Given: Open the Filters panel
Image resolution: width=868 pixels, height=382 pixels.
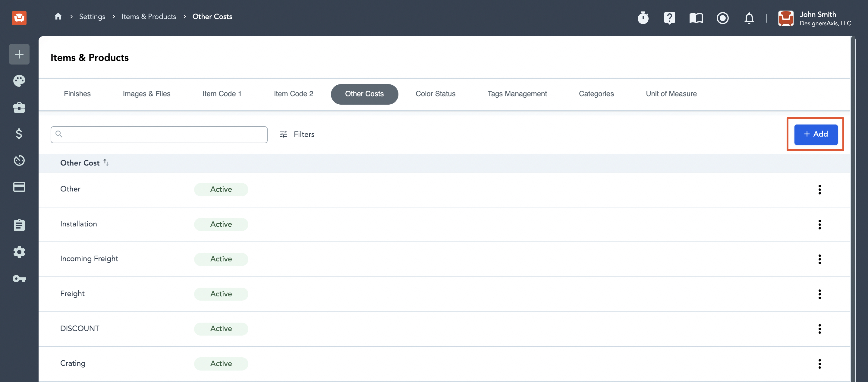Looking at the screenshot, I should pyautogui.click(x=297, y=134).
